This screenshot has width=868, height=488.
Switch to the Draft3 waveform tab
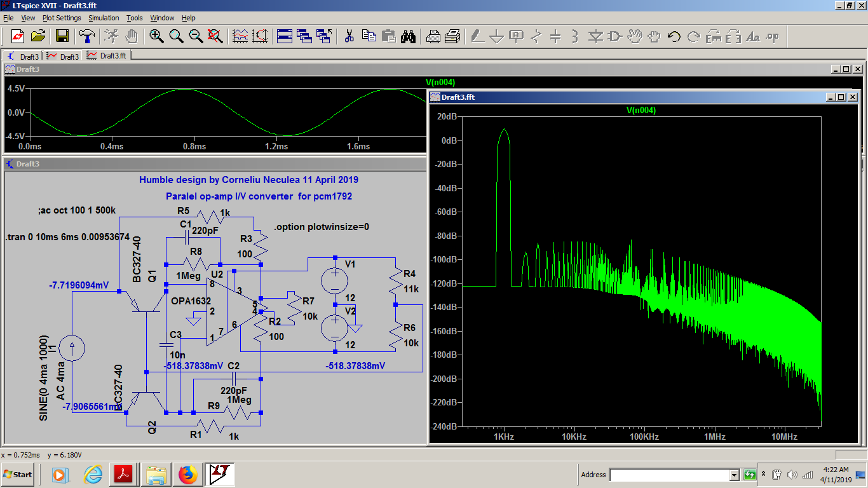click(x=64, y=57)
